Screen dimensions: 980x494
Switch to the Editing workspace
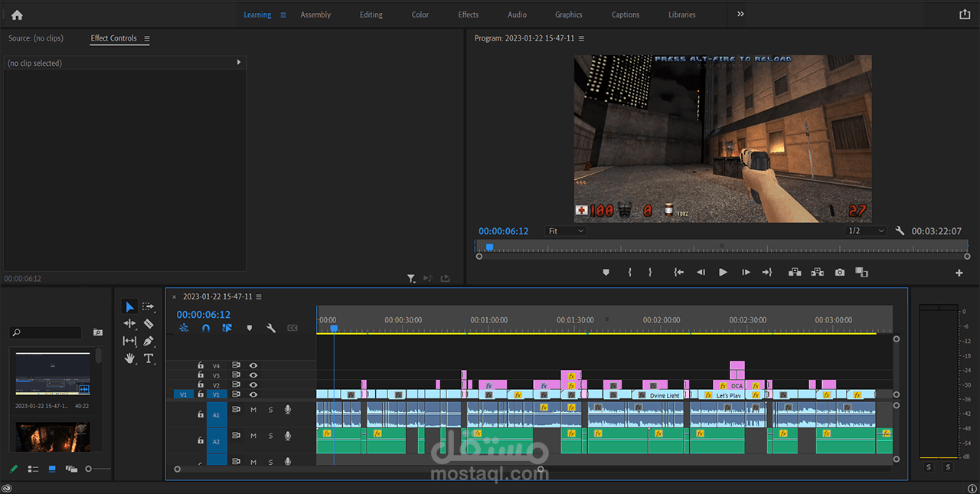click(371, 15)
